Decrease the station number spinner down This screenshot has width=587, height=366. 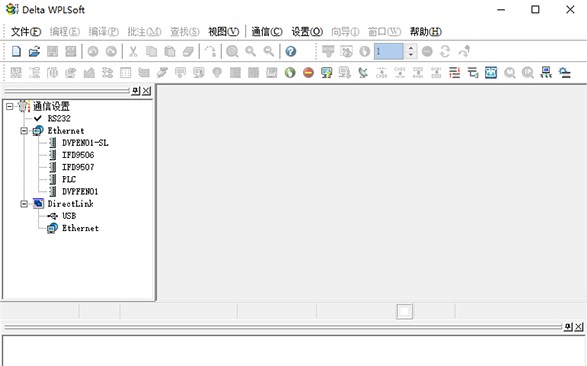[x=411, y=55]
